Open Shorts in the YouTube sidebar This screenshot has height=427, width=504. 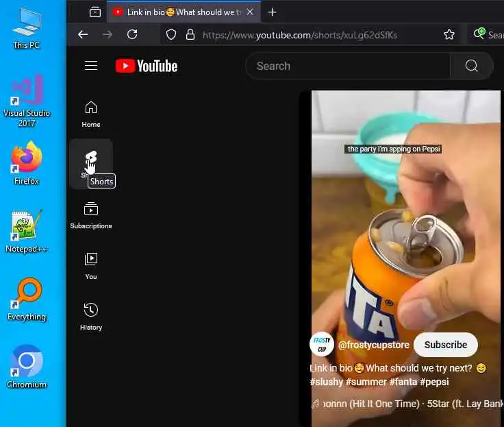(x=91, y=163)
